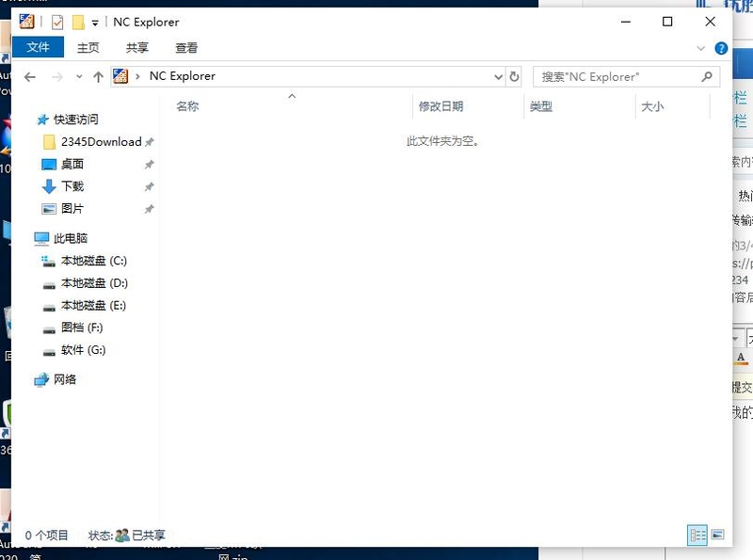Open 桌面 in quick access
The width and height of the screenshot is (753, 560).
click(x=72, y=165)
